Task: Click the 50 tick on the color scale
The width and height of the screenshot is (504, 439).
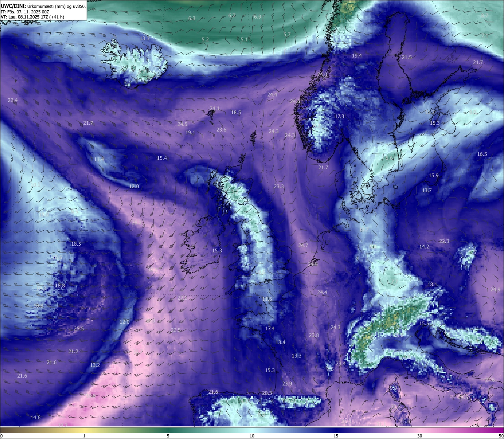Action: click(501, 436)
